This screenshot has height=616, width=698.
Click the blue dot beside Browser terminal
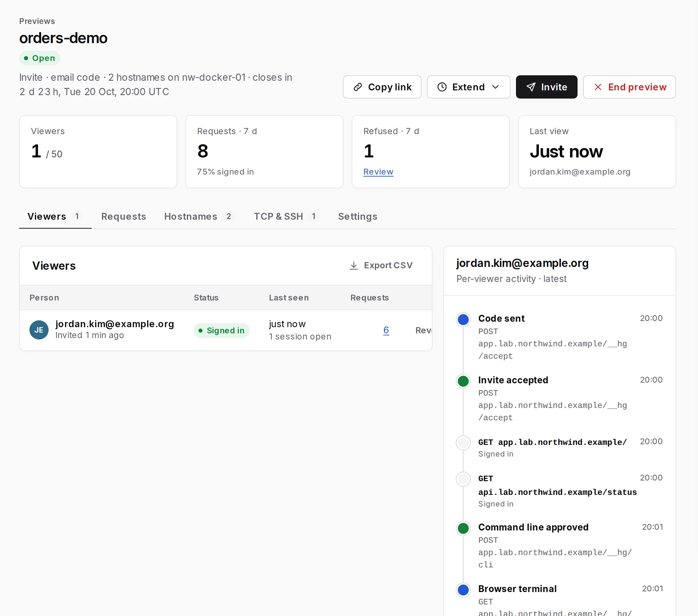[x=463, y=590]
